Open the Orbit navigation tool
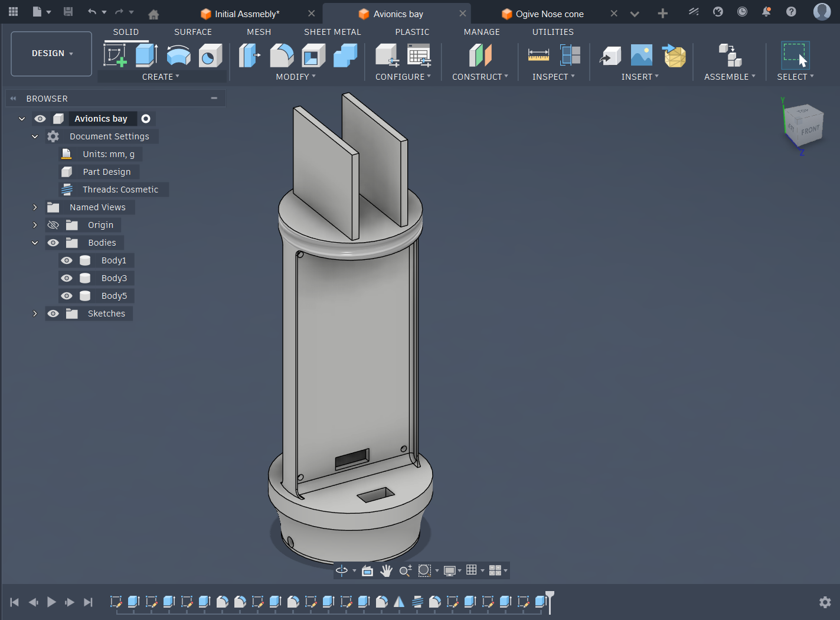840x620 pixels. click(x=342, y=570)
